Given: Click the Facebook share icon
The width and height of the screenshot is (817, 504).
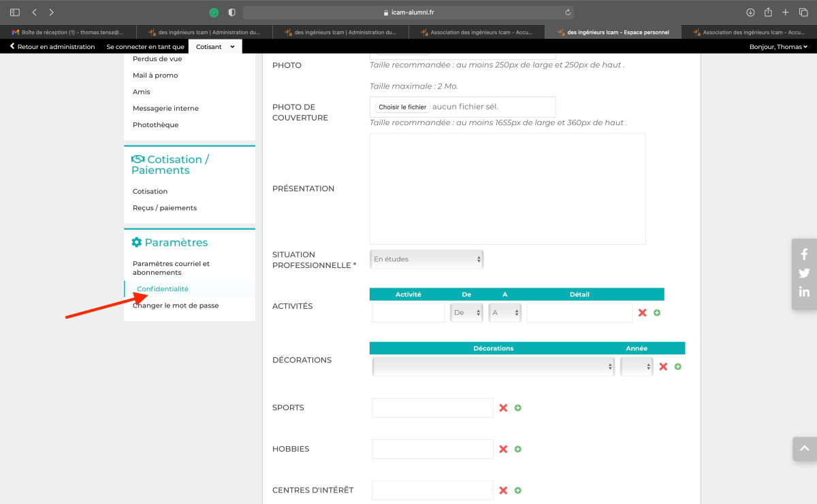Looking at the screenshot, I should coord(804,254).
